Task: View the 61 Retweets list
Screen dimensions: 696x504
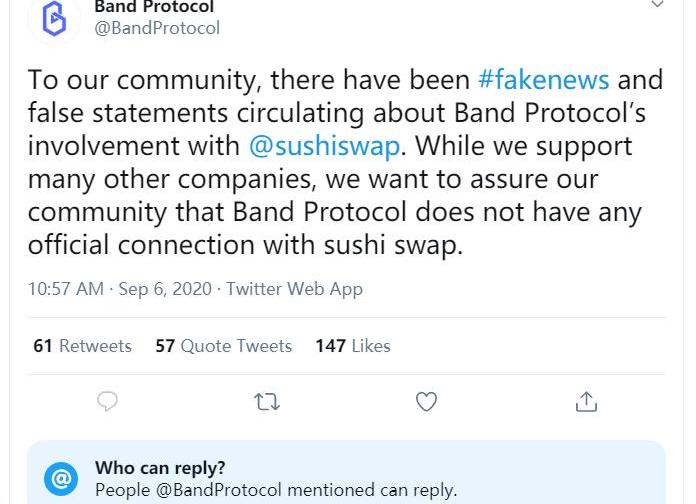Action: tap(82, 346)
